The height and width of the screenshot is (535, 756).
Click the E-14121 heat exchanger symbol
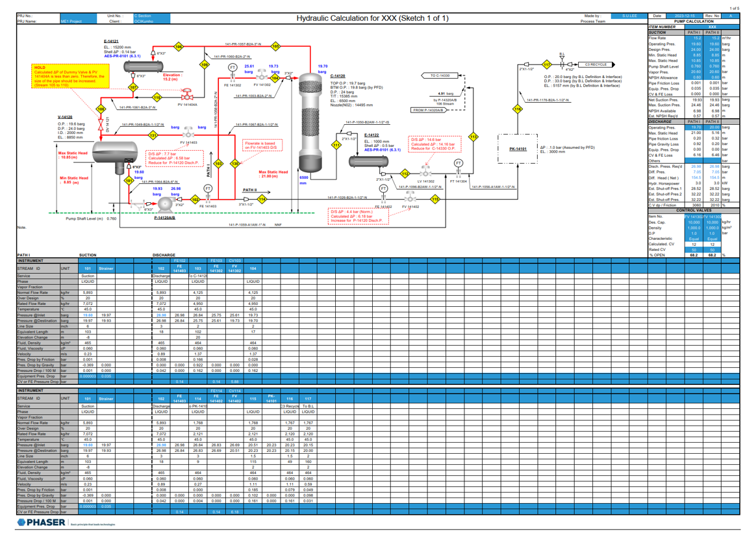(143, 66)
